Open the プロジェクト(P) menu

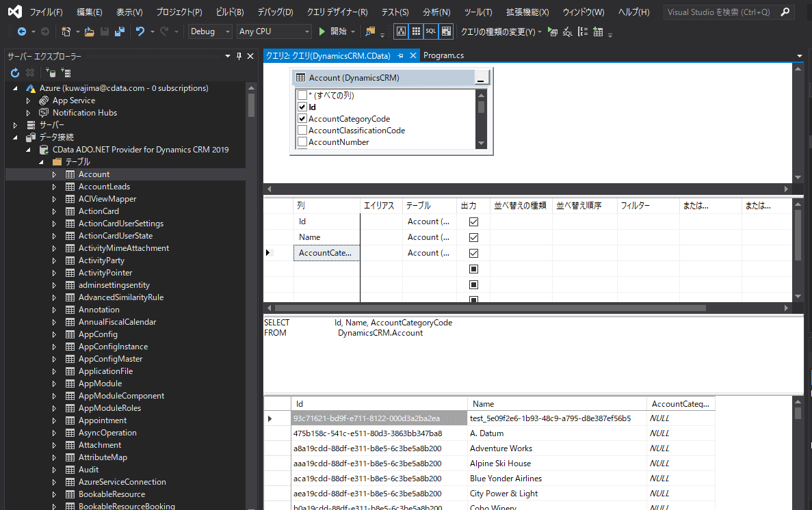[x=179, y=12]
